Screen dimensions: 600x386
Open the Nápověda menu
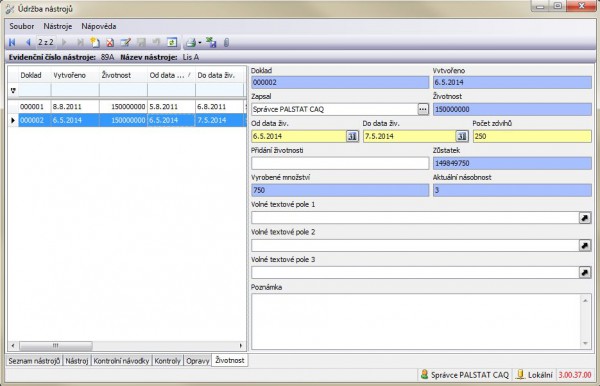point(99,26)
